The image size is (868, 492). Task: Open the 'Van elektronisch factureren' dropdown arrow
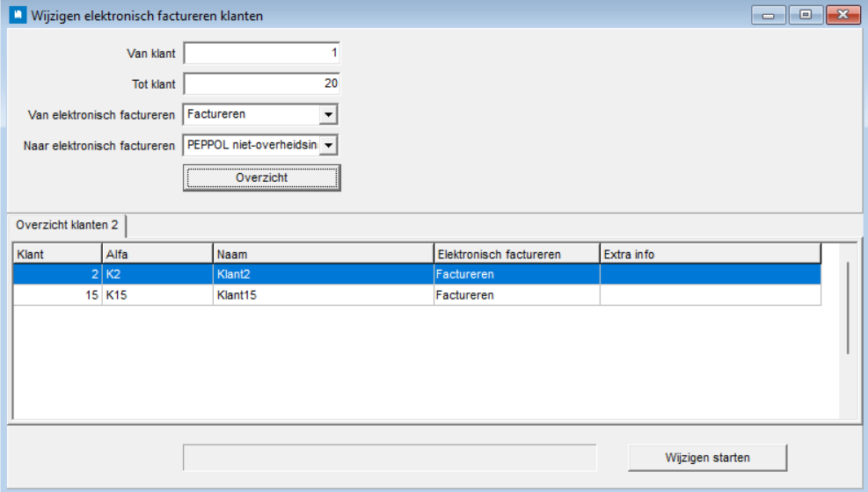328,115
